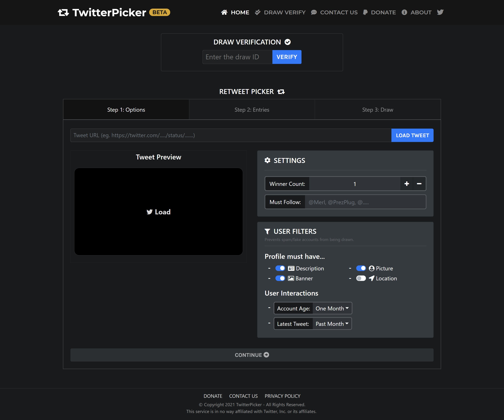The width and height of the screenshot is (504, 420).
Task: Click the TwitterPicker retweet logo icon
Action: click(63, 12)
